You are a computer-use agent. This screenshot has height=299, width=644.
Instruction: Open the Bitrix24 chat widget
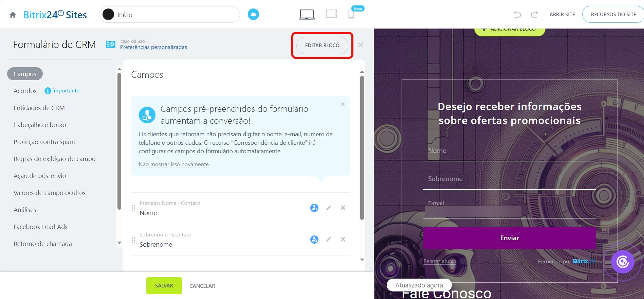(623, 262)
